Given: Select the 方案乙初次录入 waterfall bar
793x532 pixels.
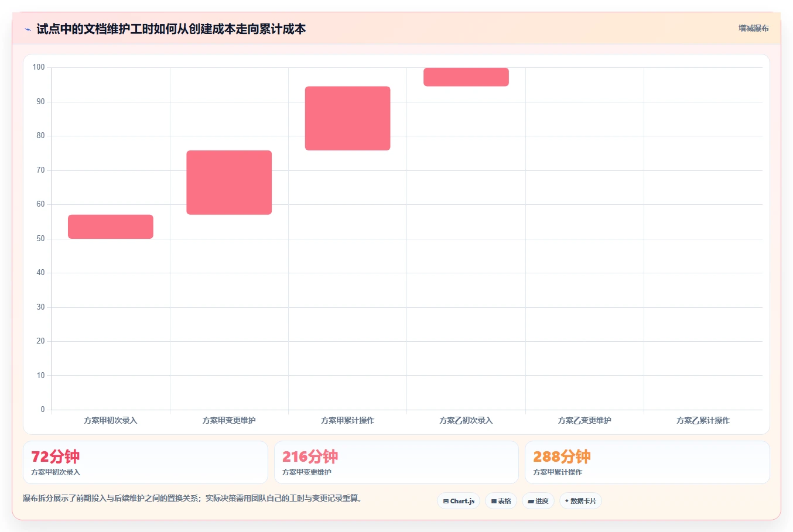Looking at the screenshot, I should [466, 77].
